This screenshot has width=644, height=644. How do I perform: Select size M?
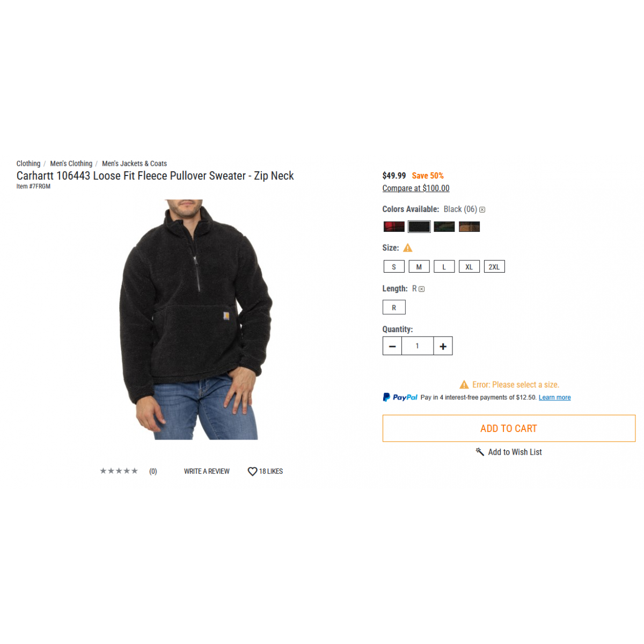pos(419,267)
